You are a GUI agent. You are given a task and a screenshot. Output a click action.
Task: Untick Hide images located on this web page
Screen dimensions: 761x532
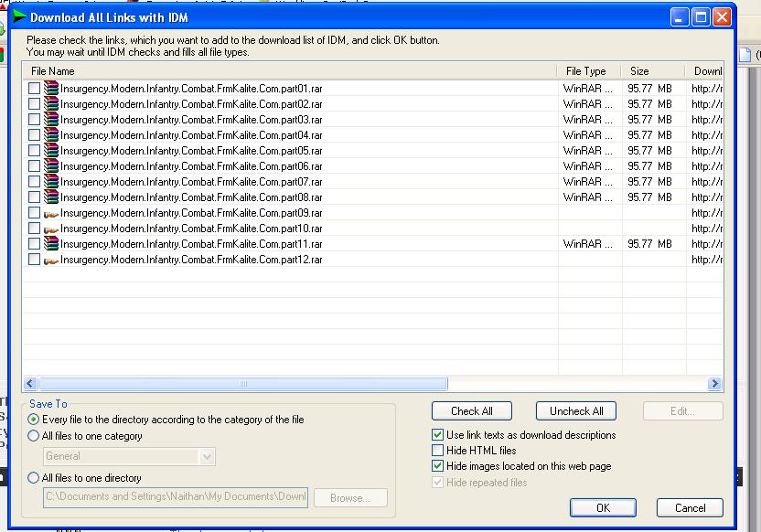[438, 466]
